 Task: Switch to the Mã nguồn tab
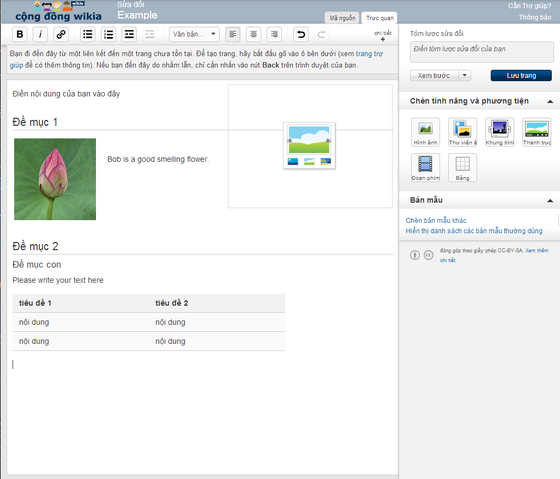click(x=342, y=18)
